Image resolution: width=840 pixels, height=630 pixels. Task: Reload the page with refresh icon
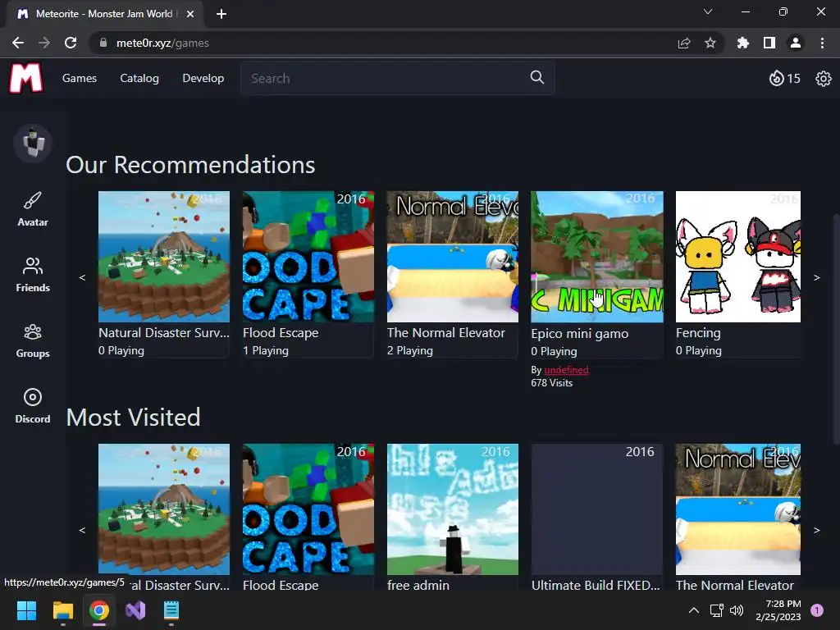(71, 43)
